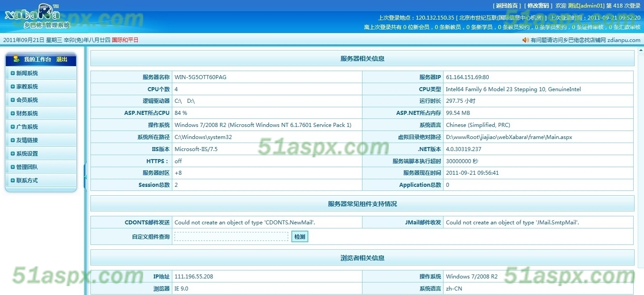Screen dimensions: 644x295
Task: Click the server time 2011-09-21 09:56:41
Action: pyautogui.click(x=472, y=173)
